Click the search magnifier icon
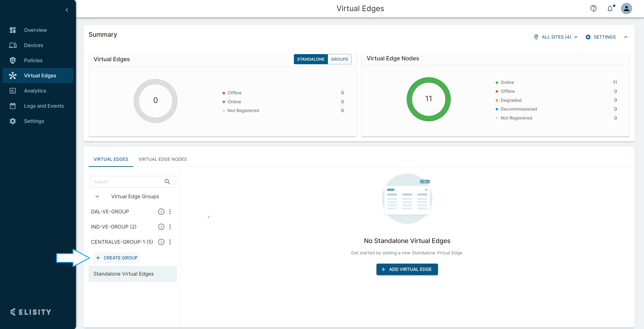 click(x=167, y=182)
